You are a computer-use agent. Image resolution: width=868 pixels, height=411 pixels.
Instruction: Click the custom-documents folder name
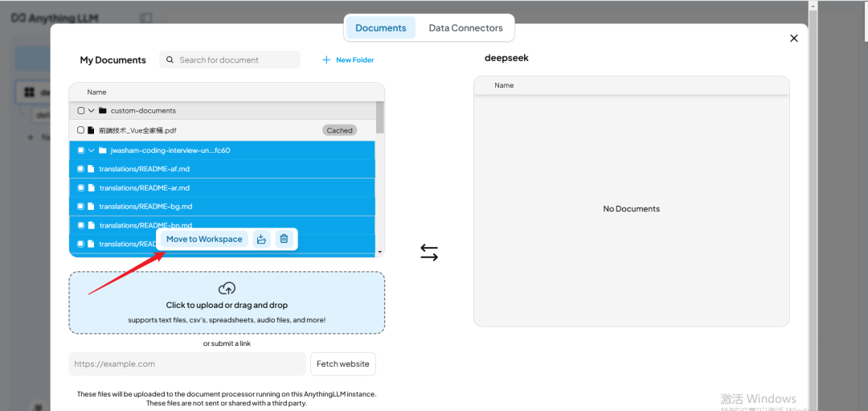click(x=143, y=111)
